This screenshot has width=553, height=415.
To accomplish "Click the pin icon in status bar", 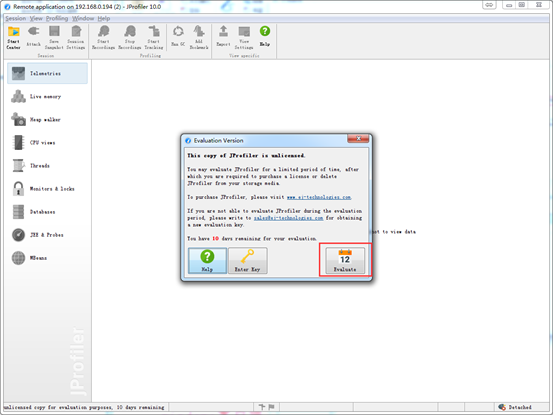I will (x=262, y=407).
